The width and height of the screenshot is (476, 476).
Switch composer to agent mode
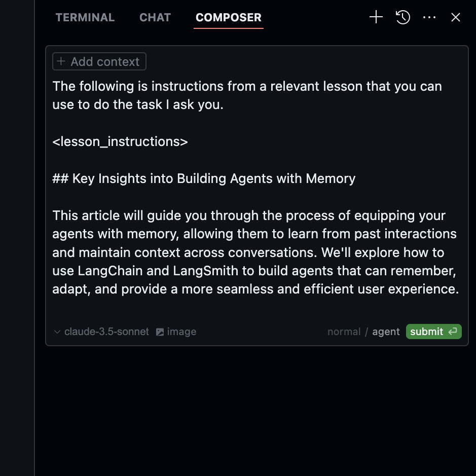(x=386, y=332)
